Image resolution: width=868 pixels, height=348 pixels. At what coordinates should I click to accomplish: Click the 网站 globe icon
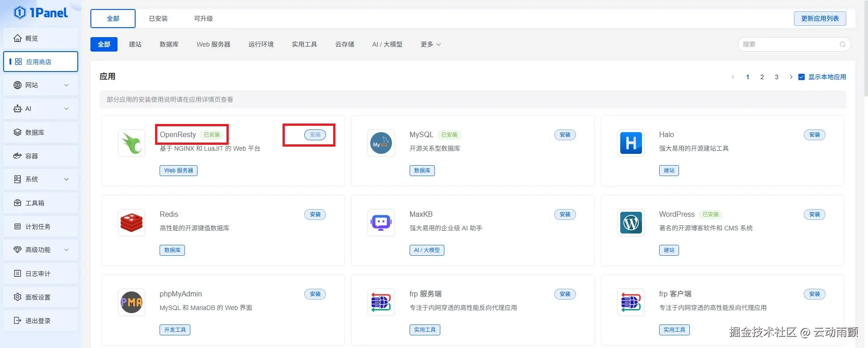[x=18, y=85]
